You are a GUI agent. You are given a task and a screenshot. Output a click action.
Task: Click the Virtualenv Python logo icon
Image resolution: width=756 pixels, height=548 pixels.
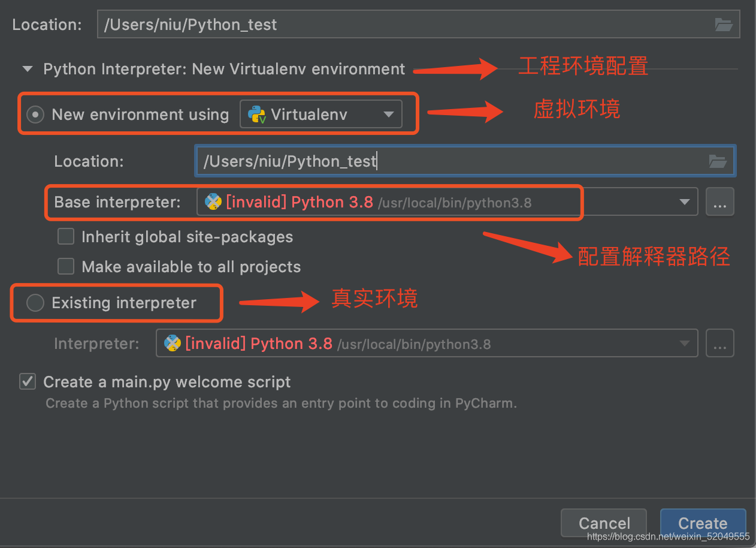(257, 114)
